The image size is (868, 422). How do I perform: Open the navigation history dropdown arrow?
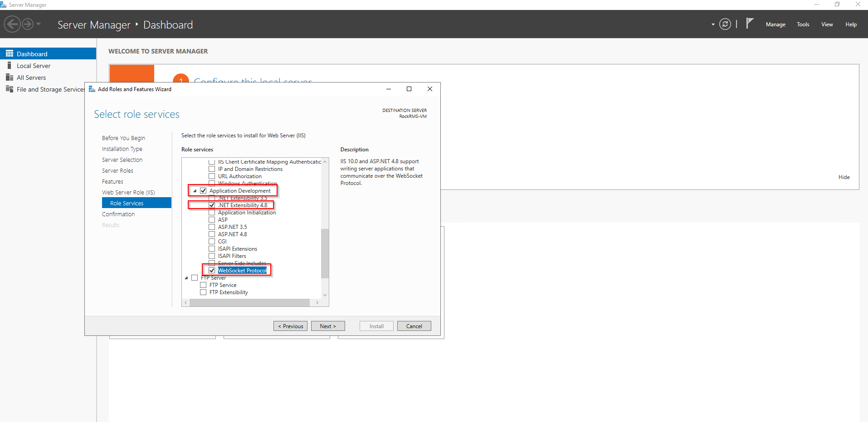pyautogui.click(x=39, y=24)
